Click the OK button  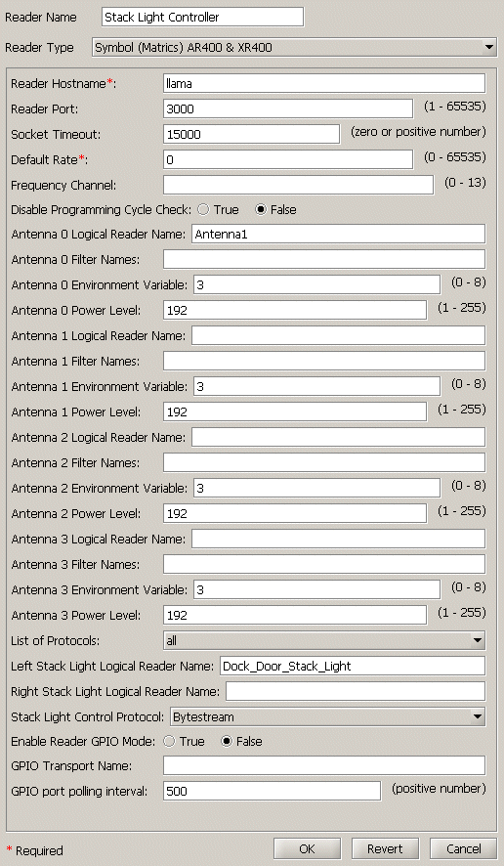pyautogui.click(x=307, y=848)
